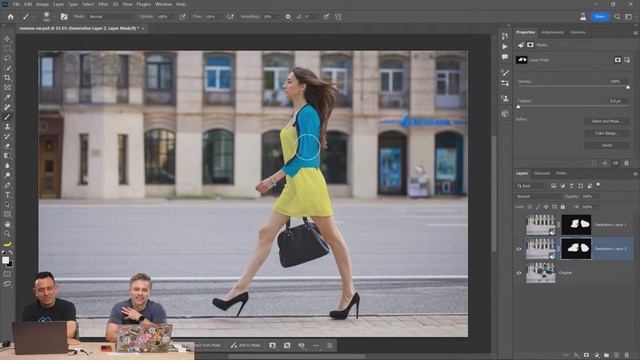Select the Crop tool
This screenshot has height=360, width=640.
[x=7, y=78]
